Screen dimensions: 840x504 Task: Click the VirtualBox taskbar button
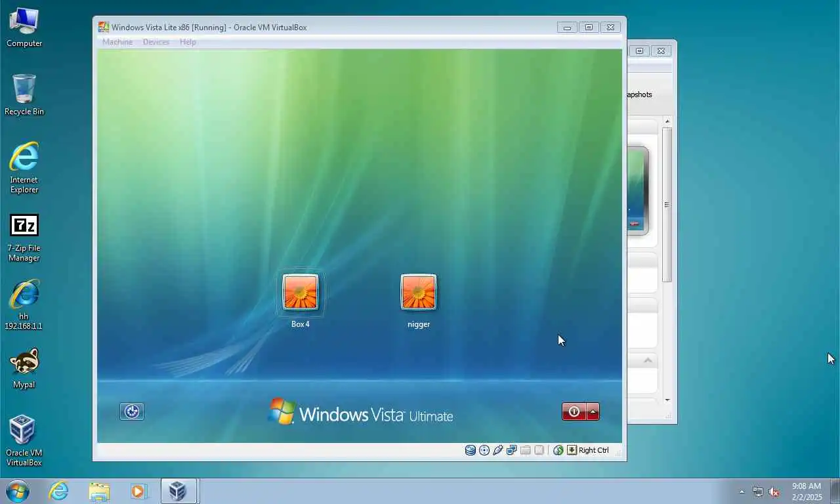(178, 491)
